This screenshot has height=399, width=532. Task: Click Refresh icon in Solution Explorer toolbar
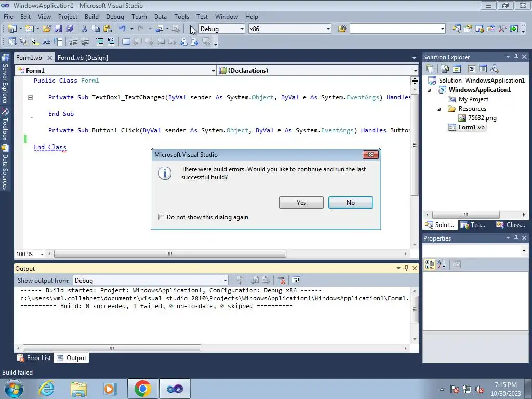[x=457, y=69]
